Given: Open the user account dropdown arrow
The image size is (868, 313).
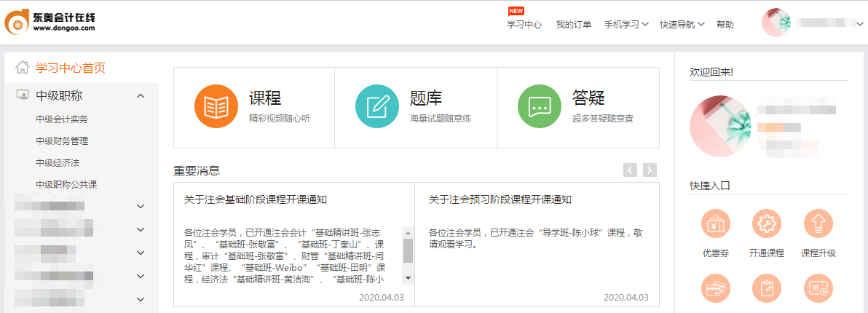Looking at the screenshot, I should [860, 24].
